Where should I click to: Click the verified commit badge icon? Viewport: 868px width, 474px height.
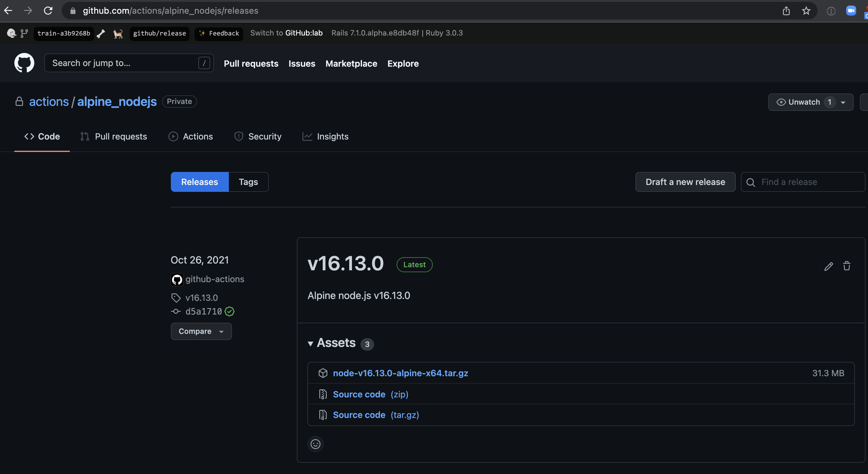tap(229, 311)
